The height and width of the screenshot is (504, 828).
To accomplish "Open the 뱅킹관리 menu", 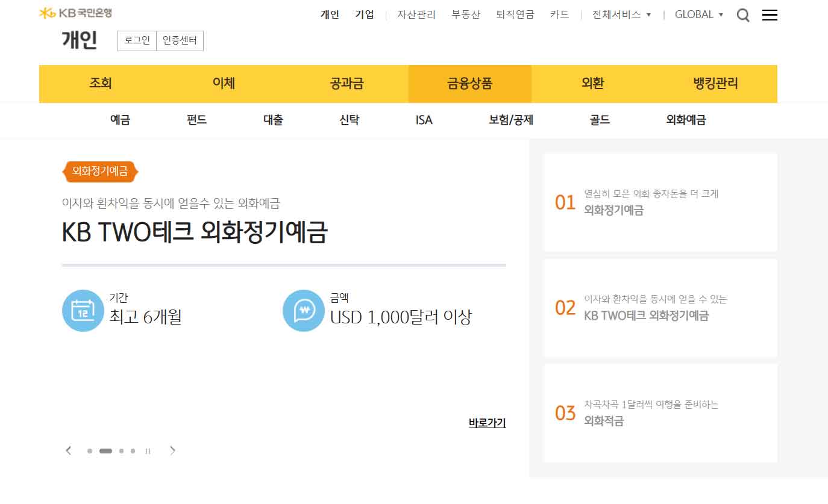I will click(x=716, y=84).
